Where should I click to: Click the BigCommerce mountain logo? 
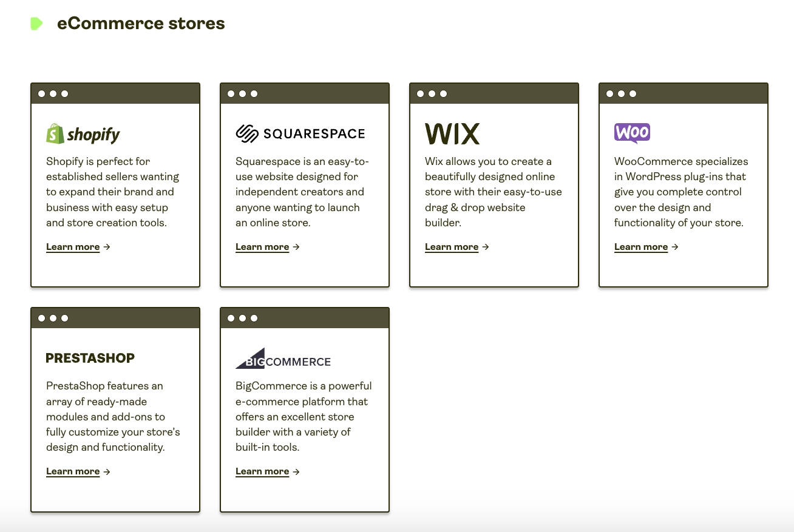tap(250, 357)
